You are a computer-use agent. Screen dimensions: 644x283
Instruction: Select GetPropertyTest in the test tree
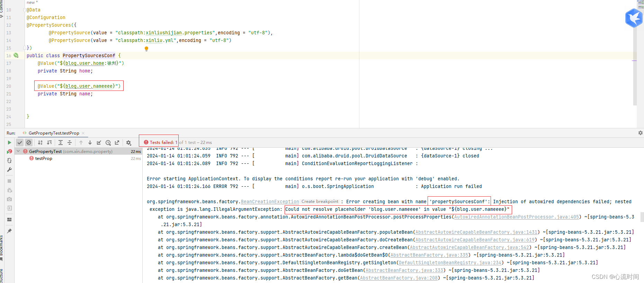pos(71,152)
